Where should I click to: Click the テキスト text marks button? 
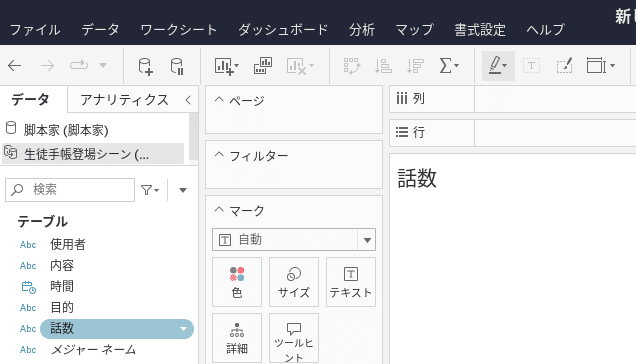(x=351, y=282)
